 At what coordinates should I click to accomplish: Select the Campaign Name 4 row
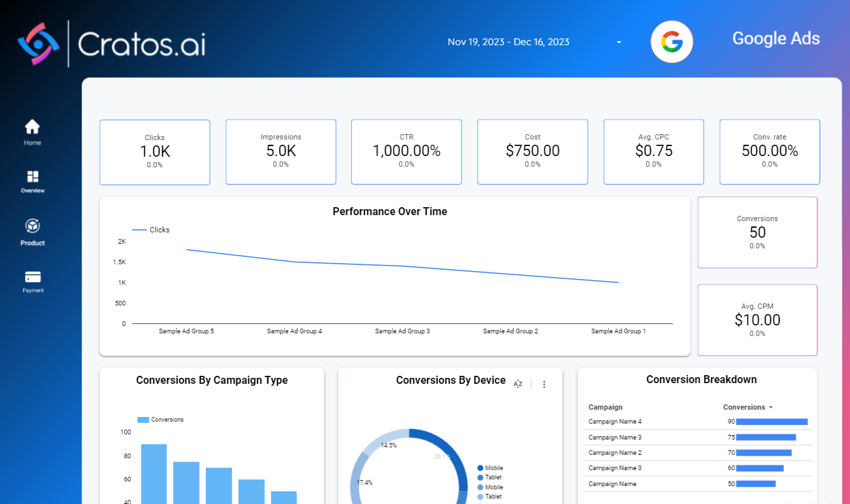pyautogui.click(x=698, y=422)
